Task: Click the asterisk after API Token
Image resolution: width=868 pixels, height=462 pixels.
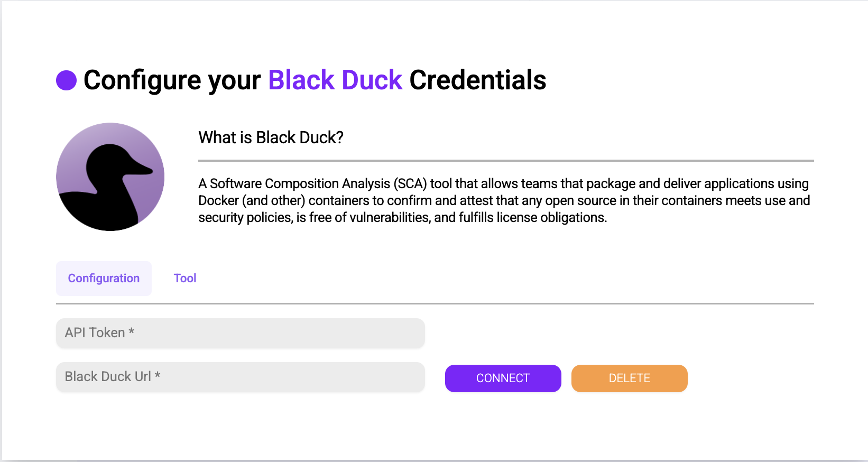Action: [132, 331]
